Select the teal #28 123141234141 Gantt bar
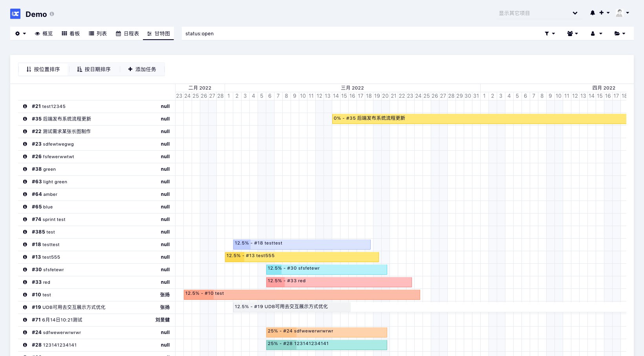Image resolution: width=644 pixels, height=356 pixels. pyautogui.click(x=326, y=345)
